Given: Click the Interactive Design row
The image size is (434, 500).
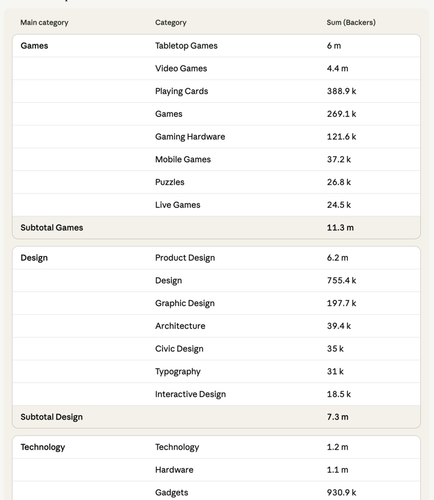Looking at the screenshot, I should coord(216,394).
